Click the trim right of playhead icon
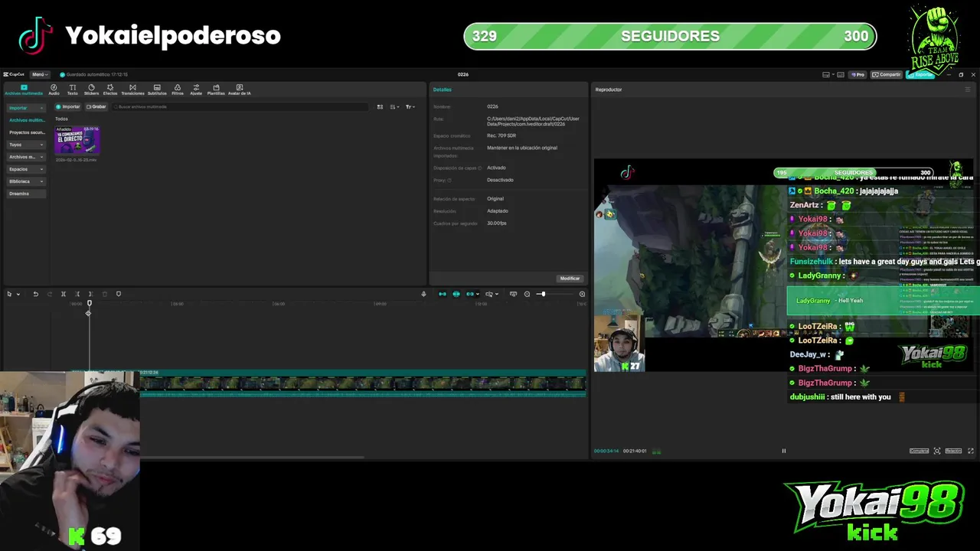 90,294
